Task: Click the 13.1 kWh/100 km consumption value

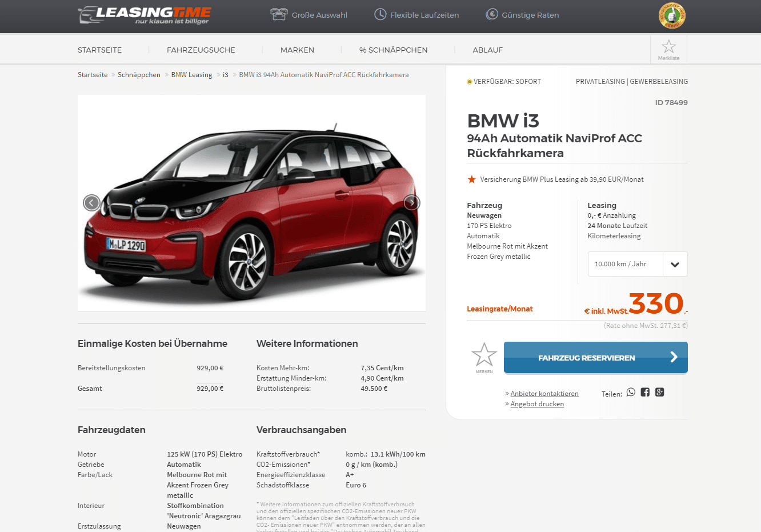Action: tap(398, 454)
